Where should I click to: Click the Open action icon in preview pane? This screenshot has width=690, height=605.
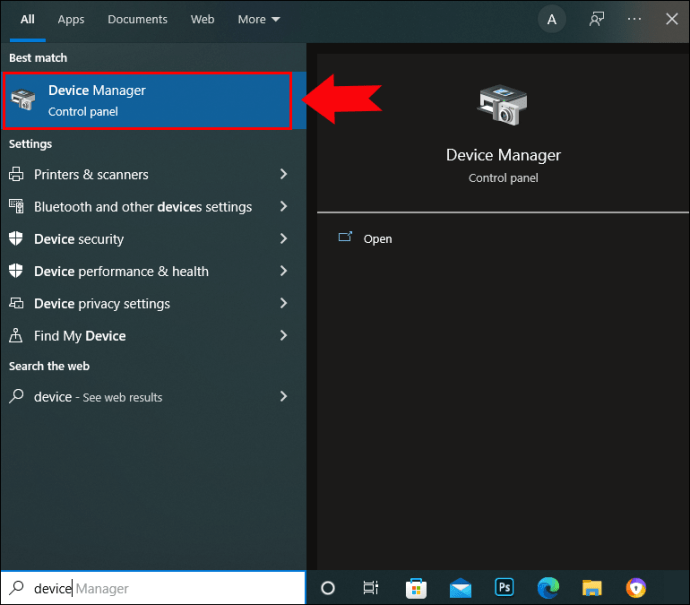point(345,237)
